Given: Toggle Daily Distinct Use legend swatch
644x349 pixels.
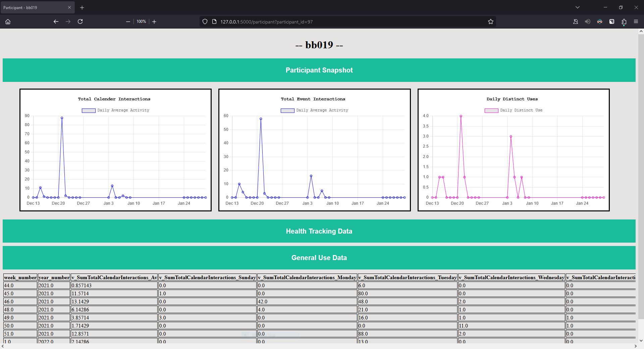Looking at the screenshot, I should 491,110.
